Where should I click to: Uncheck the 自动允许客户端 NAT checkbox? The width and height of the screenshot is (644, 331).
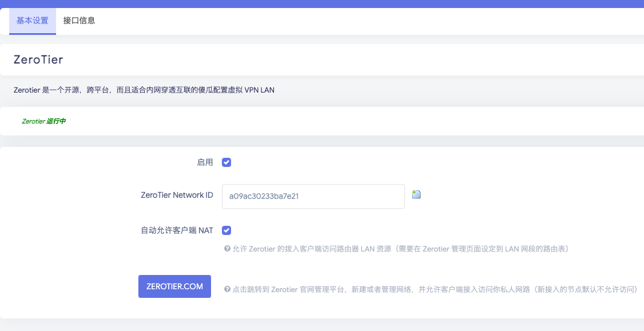pyautogui.click(x=226, y=230)
